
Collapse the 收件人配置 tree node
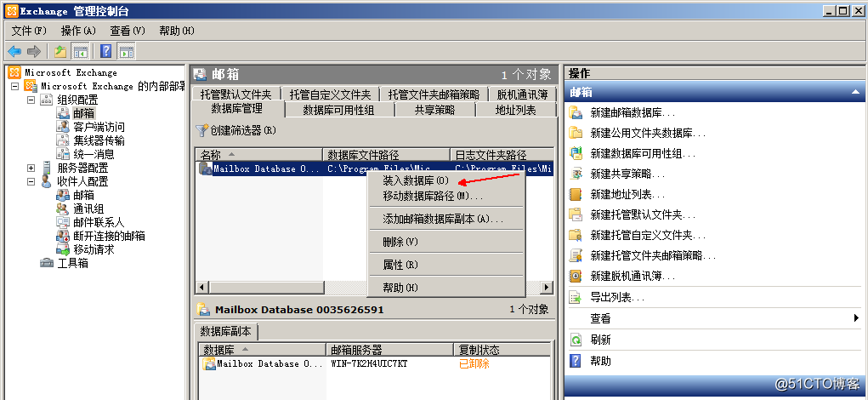point(31,182)
